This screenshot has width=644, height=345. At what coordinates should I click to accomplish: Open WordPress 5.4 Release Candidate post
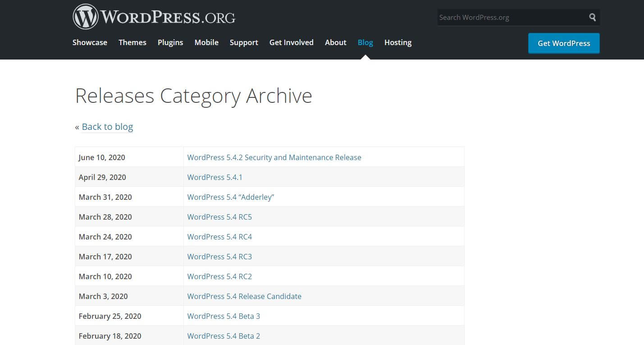click(244, 296)
